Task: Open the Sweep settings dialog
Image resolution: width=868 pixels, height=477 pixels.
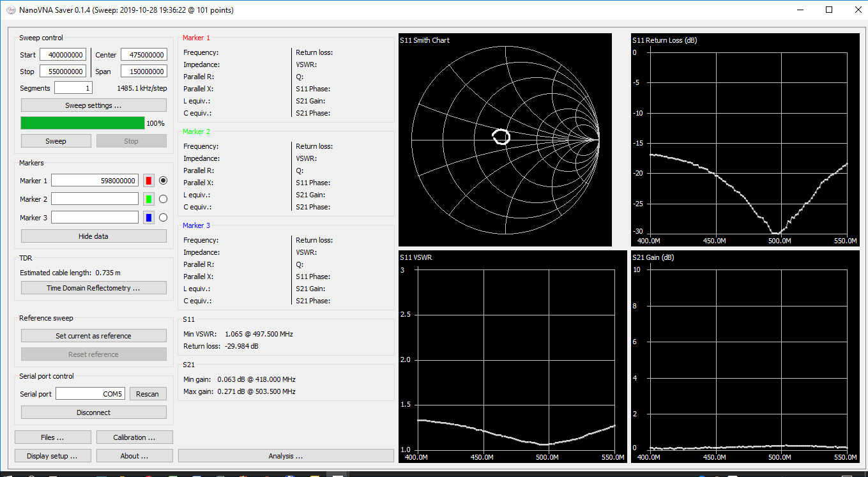Action: click(93, 105)
